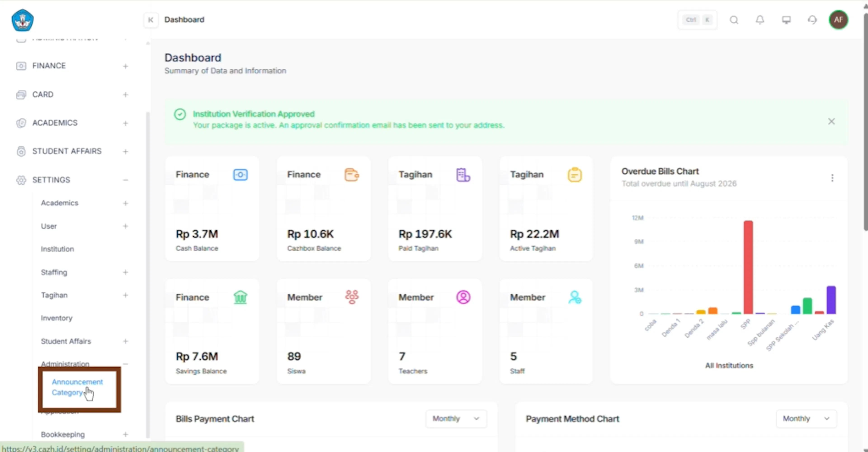Screen dimensions: 868x452
Task: Expand the CARD menu section
Action: pos(125,95)
